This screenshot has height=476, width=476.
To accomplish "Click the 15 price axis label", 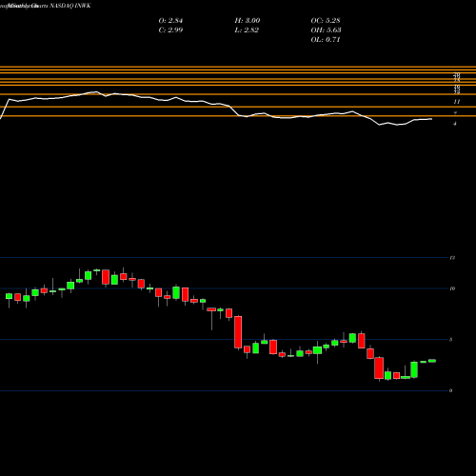I will [452, 258].
